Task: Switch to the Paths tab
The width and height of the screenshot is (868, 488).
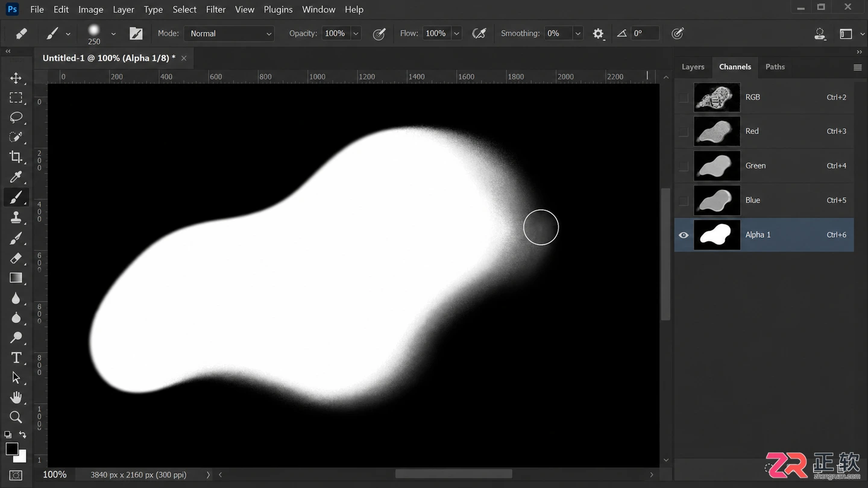Action: pos(775,67)
